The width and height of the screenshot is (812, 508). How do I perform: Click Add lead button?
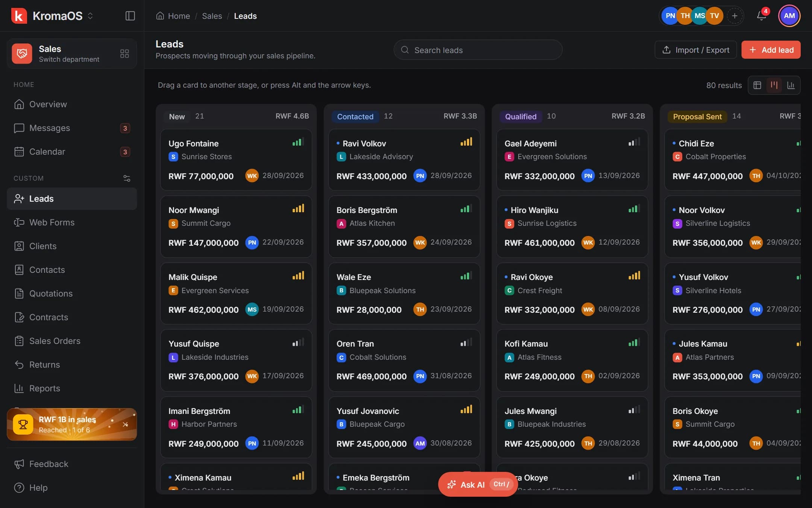click(771, 50)
